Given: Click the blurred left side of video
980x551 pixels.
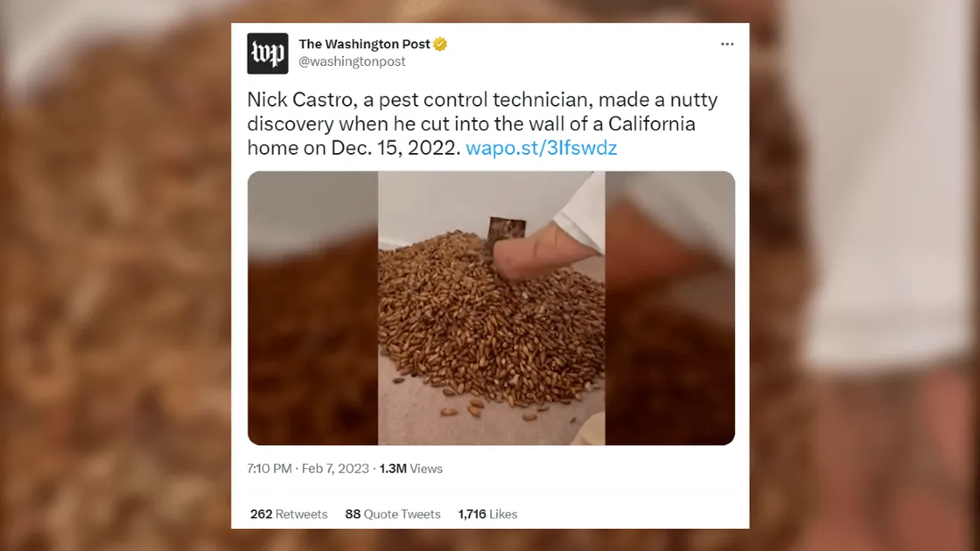Looking at the screenshot, I should pos(313,308).
